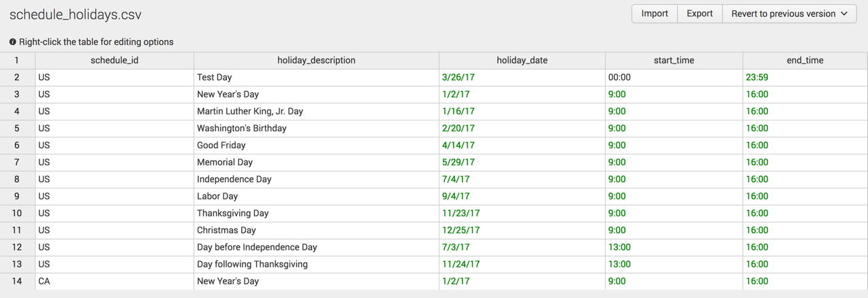Click the 00:00 start time cell

coord(674,78)
